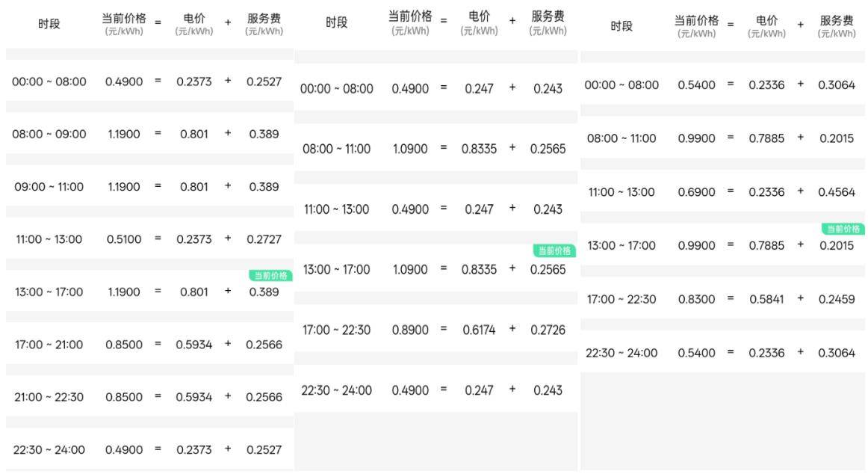Image resolution: width=868 pixels, height=474 pixels.
Task: Tap the 0.2459 service fee value
Action: pyautogui.click(x=837, y=299)
